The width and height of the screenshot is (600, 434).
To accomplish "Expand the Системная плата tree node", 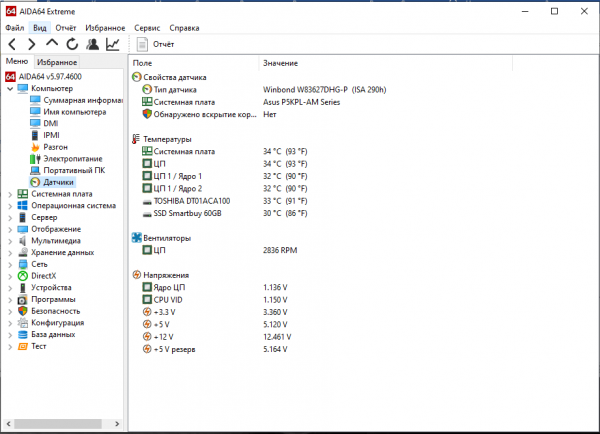I will 10,194.
